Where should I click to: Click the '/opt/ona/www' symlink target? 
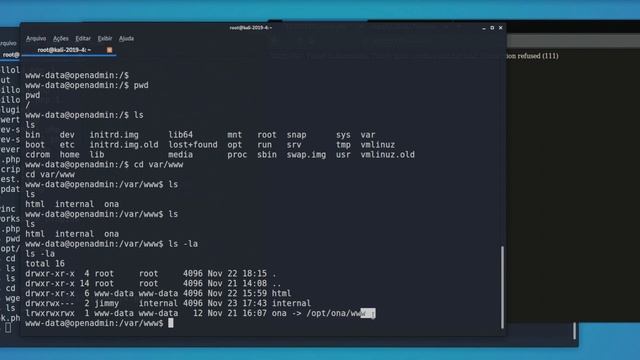(x=336, y=313)
